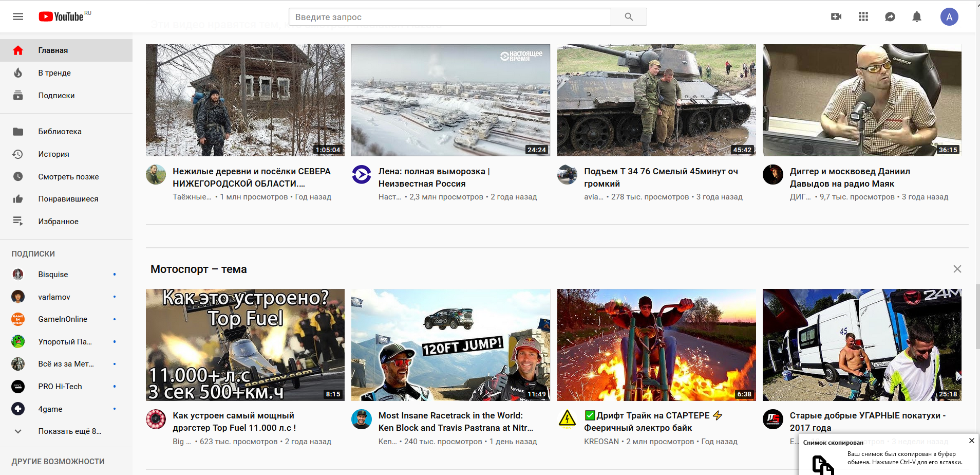Click the Bisquise channel avatar

18,275
